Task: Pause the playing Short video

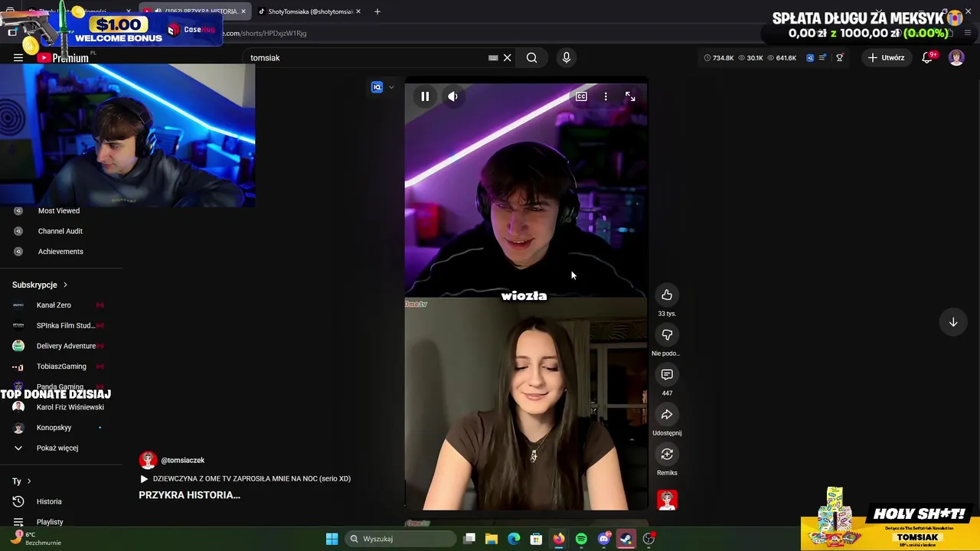Action: tap(425, 96)
